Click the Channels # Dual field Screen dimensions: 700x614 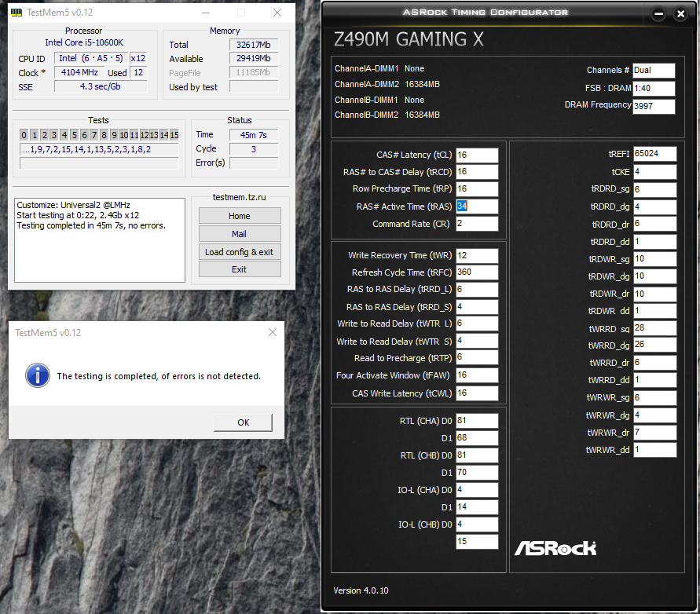pos(654,71)
